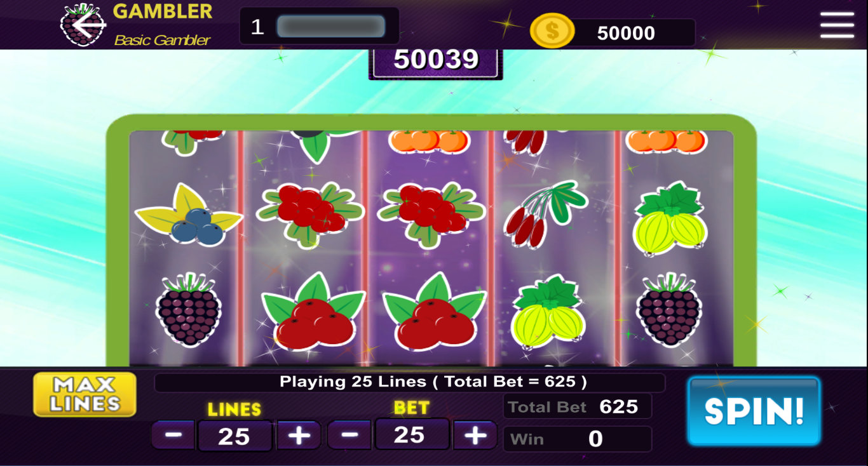Select MAX LINES button
Screen dimensions: 868x466
[x=85, y=394]
